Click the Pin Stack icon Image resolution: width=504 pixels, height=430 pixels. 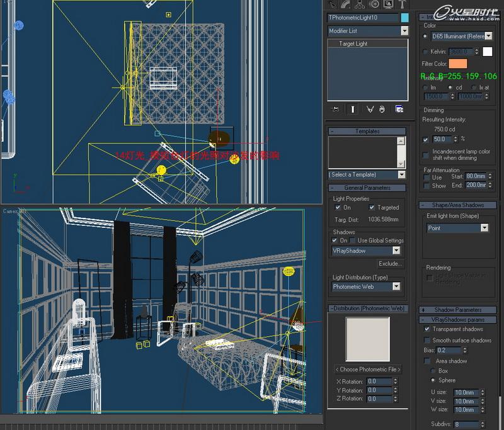335,109
